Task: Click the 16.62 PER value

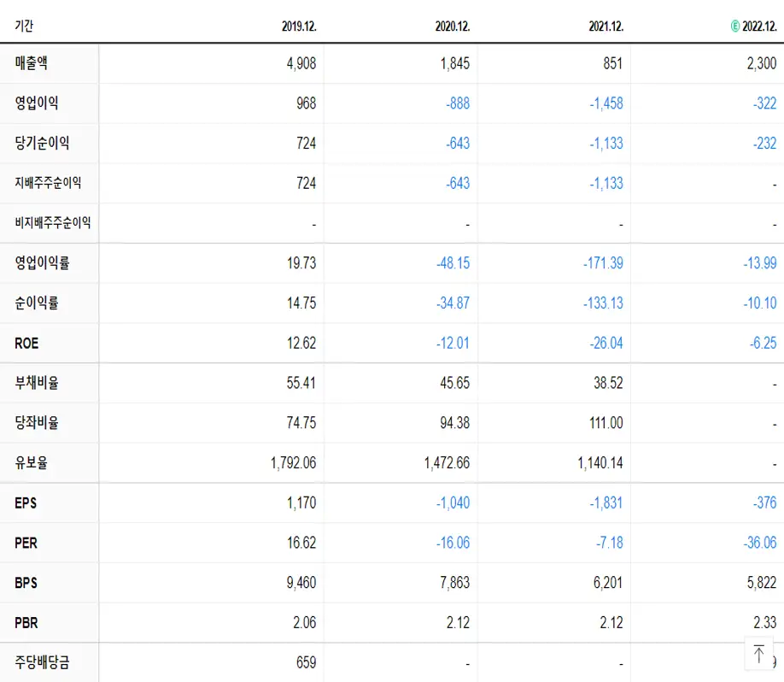Action: [x=301, y=543]
